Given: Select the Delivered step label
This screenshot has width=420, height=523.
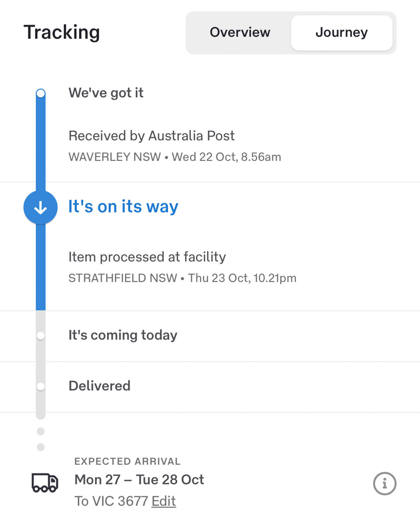Looking at the screenshot, I should (100, 386).
